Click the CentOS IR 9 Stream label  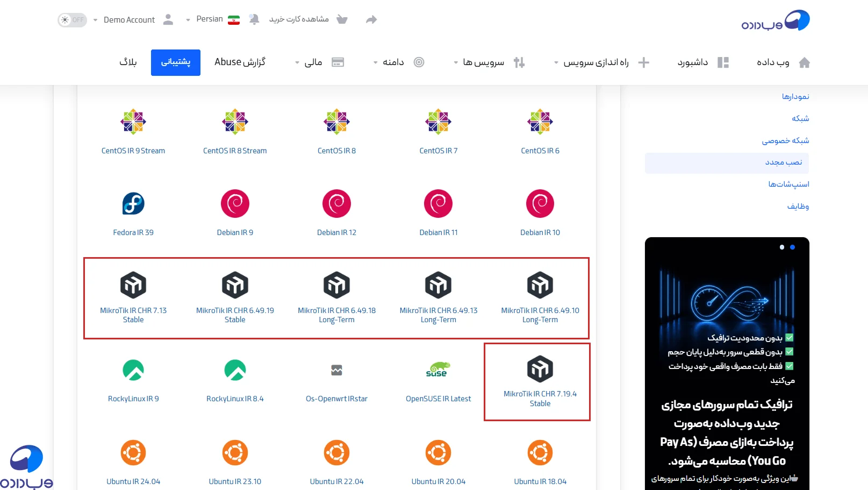click(133, 151)
